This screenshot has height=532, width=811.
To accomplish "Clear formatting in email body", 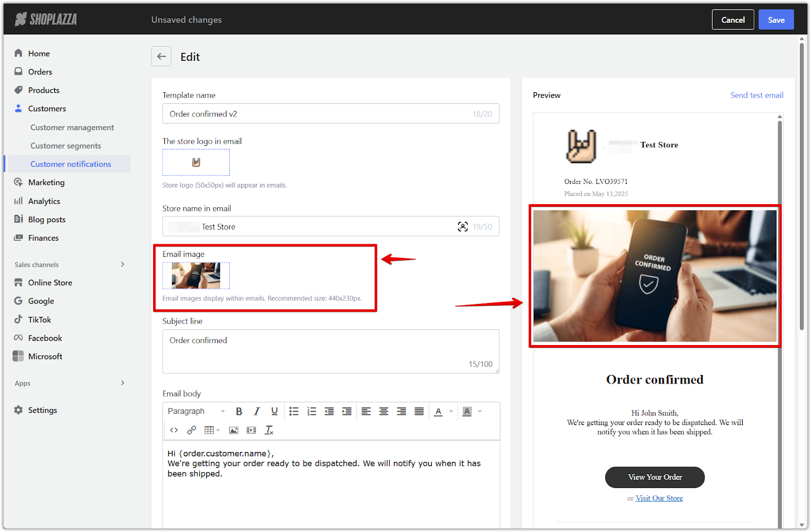I will click(x=269, y=430).
